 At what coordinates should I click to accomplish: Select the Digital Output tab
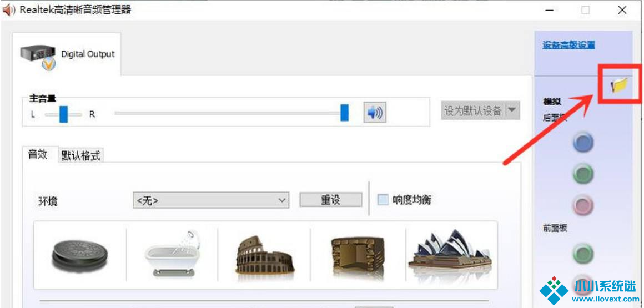coord(67,54)
